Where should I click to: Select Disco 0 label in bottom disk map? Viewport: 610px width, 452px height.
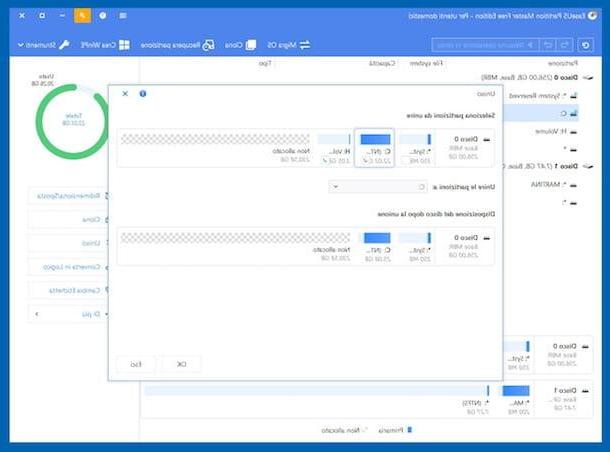[x=565, y=346]
